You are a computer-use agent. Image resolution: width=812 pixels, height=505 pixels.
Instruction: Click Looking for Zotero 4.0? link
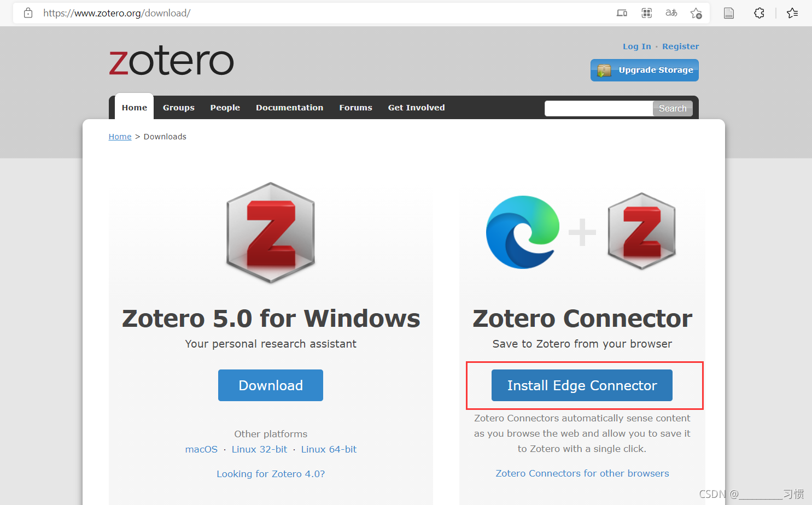[271, 474]
